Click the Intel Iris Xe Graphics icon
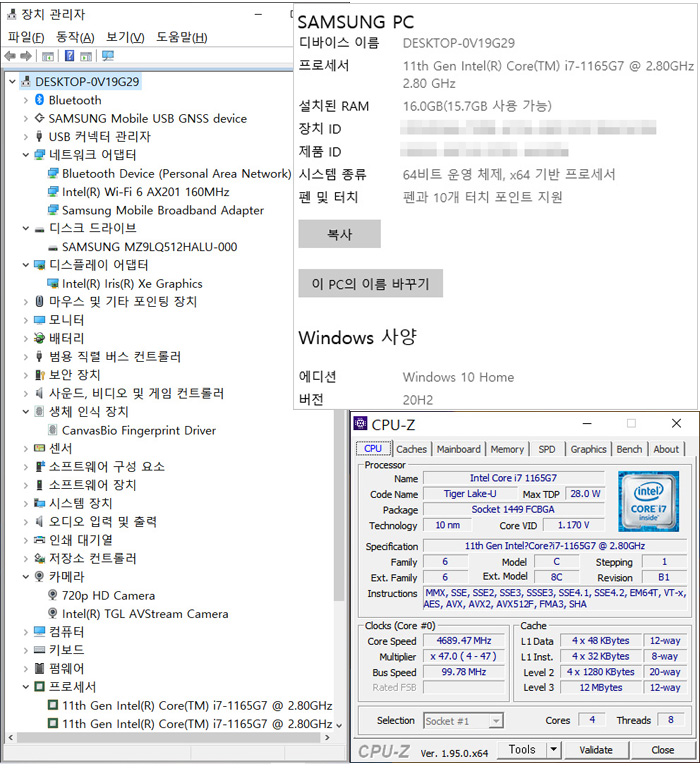 pos(53,284)
